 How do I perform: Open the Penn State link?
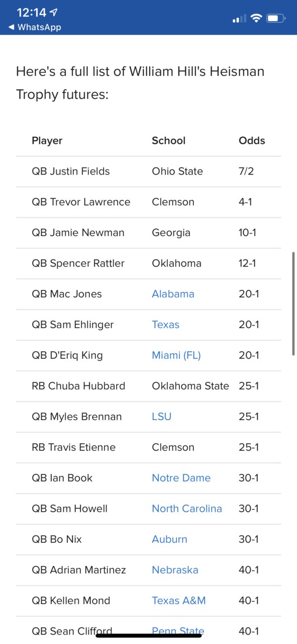point(178,631)
